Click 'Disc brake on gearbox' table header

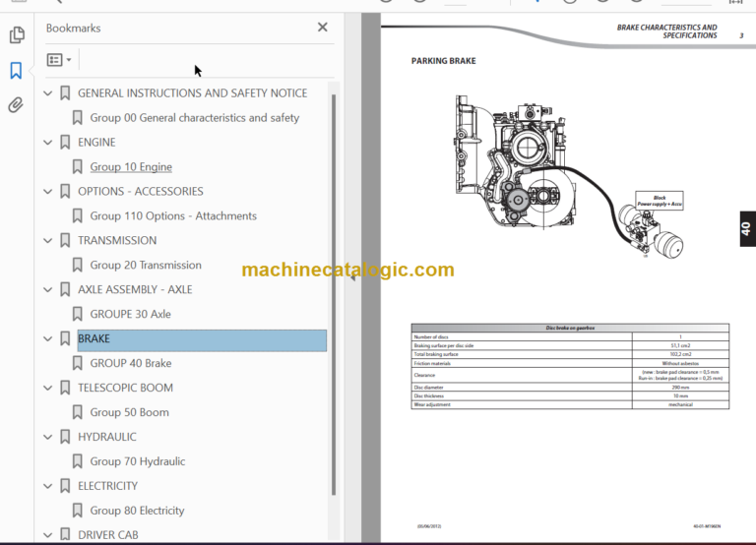click(x=570, y=328)
